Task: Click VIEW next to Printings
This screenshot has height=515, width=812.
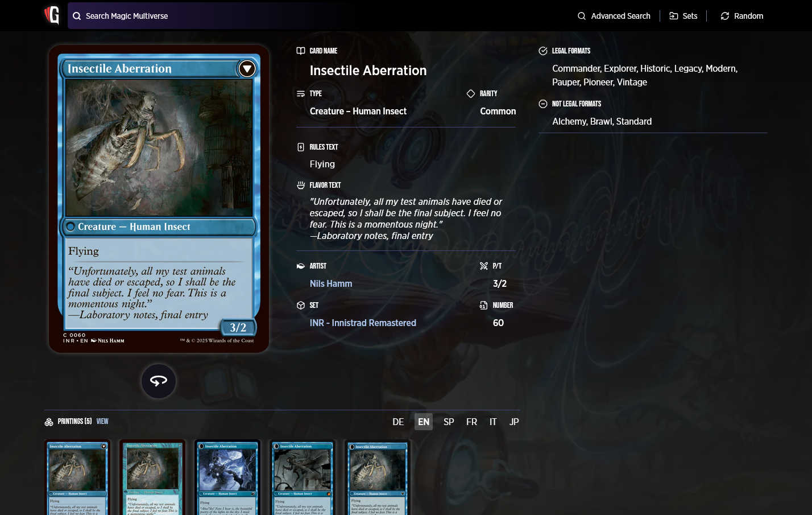Action: pos(102,421)
